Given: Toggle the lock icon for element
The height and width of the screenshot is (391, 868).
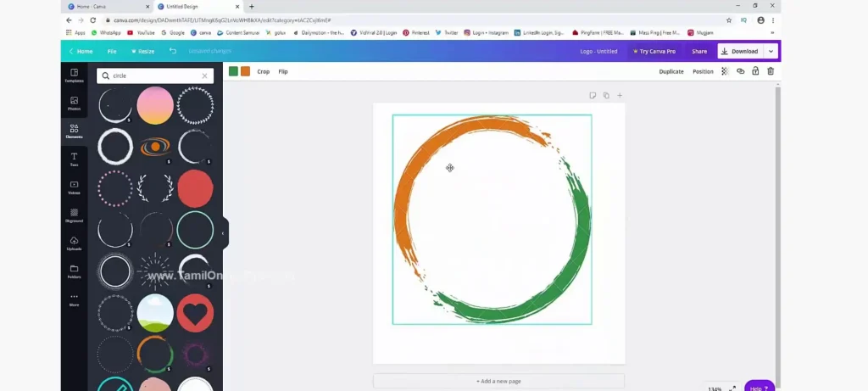Looking at the screenshot, I should [755, 71].
